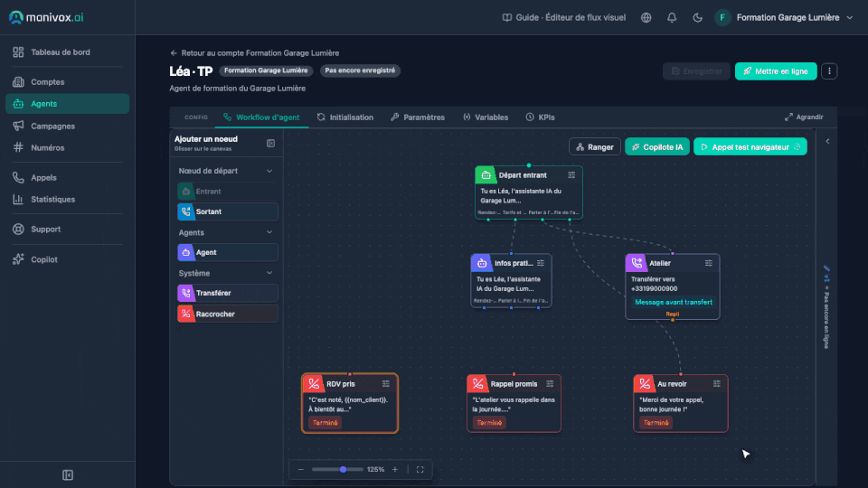Click the Ranger button
Image resolution: width=868 pixels, height=488 pixels.
(x=595, y=147)
